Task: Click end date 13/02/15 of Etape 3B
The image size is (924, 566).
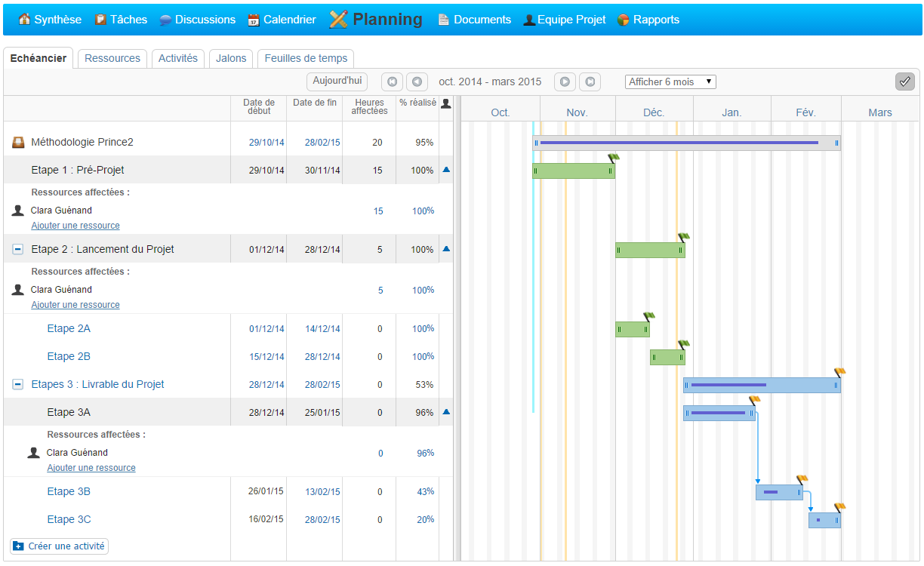Action: click(322, 492)
